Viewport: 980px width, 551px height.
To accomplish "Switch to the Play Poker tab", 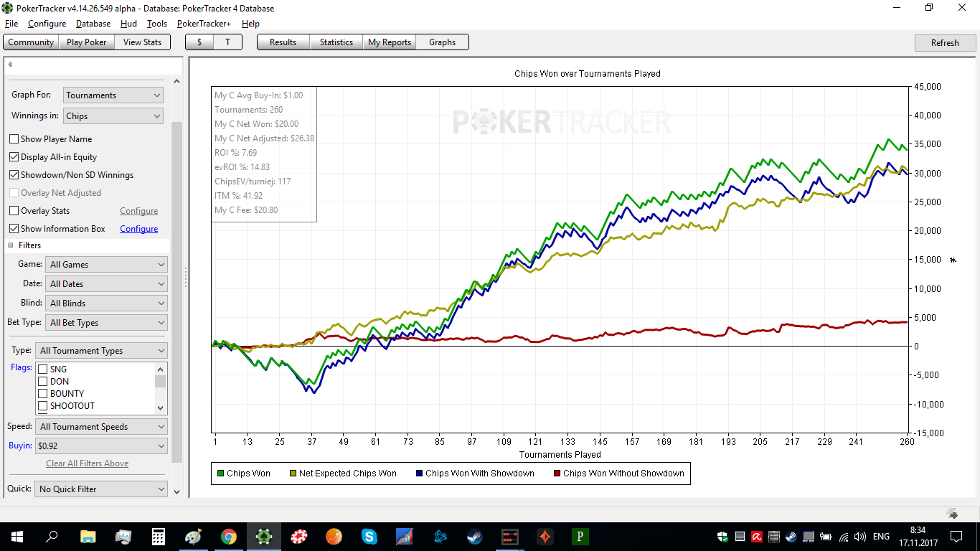I will (86, 42).
